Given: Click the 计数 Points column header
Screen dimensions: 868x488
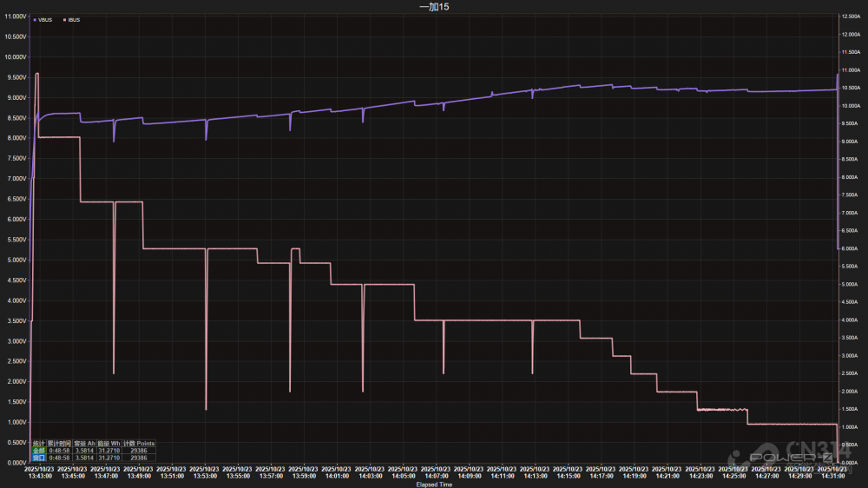Looking at the screenshot, I should pos(139,444).
